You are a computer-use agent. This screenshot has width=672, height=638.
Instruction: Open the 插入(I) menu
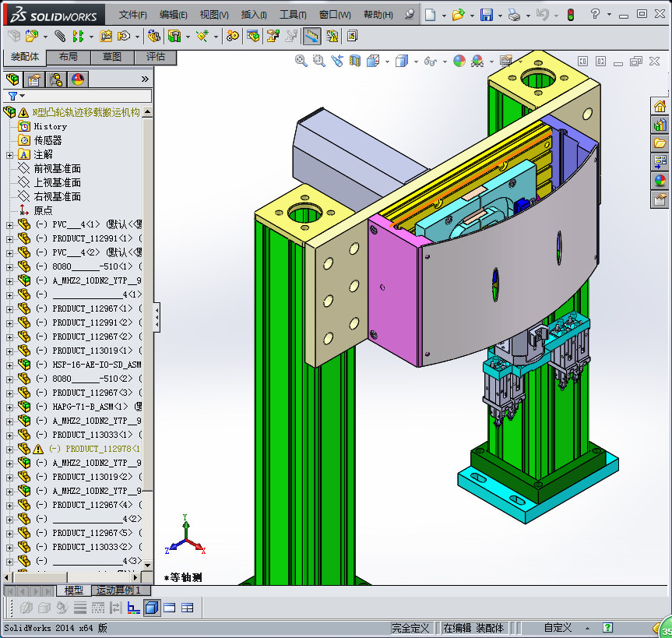point(254,15)
